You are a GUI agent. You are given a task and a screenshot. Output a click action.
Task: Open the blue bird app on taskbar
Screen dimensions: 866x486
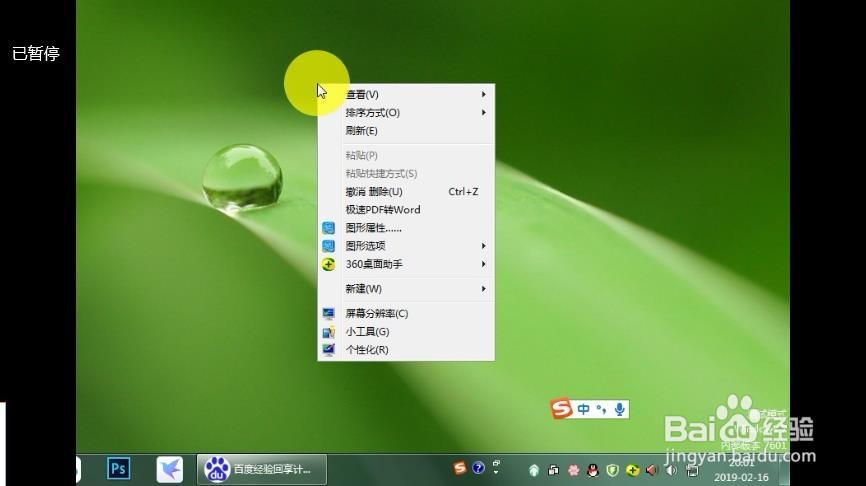pos(170,469)
